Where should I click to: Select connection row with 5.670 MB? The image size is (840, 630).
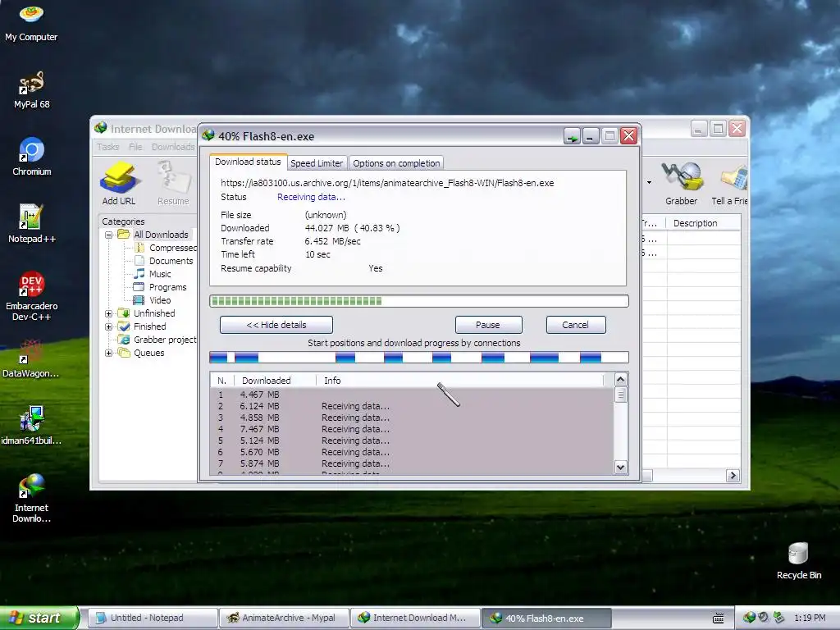[x=412, y=452]
